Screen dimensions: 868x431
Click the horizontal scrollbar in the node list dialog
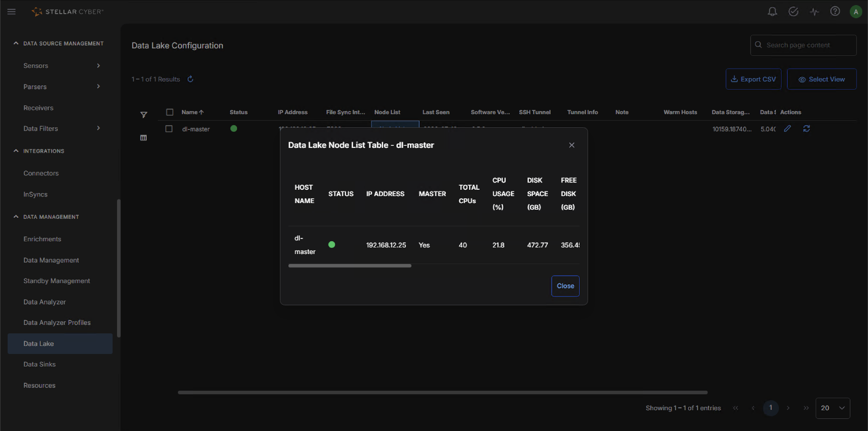pyautogui.click(x=350, y=266)
